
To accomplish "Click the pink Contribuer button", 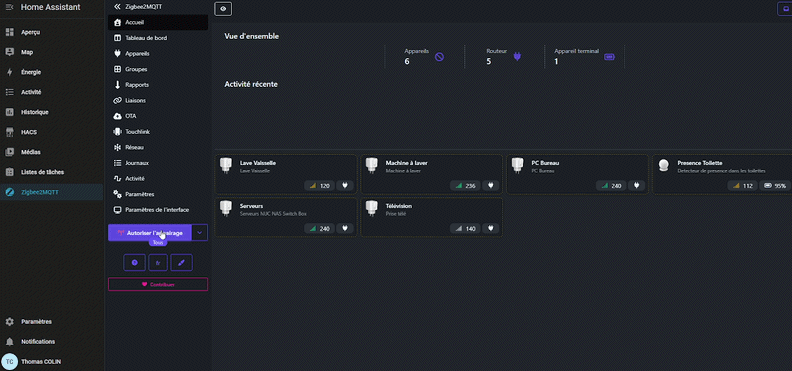I will [x=158, y=284].
